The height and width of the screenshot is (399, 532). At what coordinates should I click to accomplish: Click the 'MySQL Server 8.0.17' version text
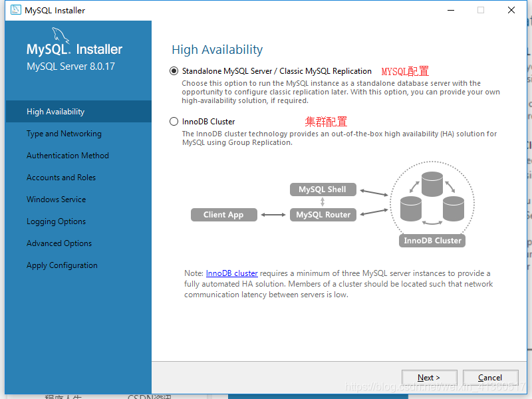coord(70,66)
